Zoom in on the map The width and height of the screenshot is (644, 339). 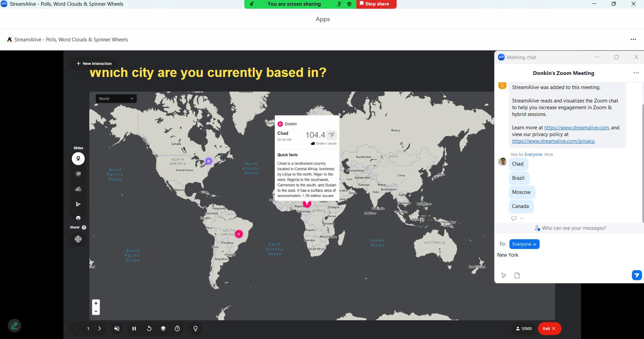(96, 303)
